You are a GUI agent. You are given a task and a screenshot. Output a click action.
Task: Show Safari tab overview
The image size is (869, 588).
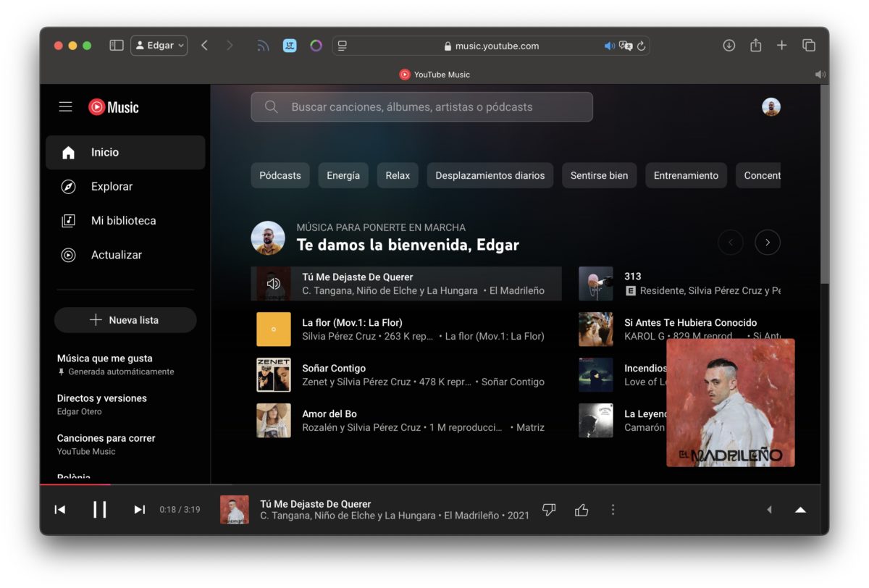pyautogui.click(x=809, y=46)
